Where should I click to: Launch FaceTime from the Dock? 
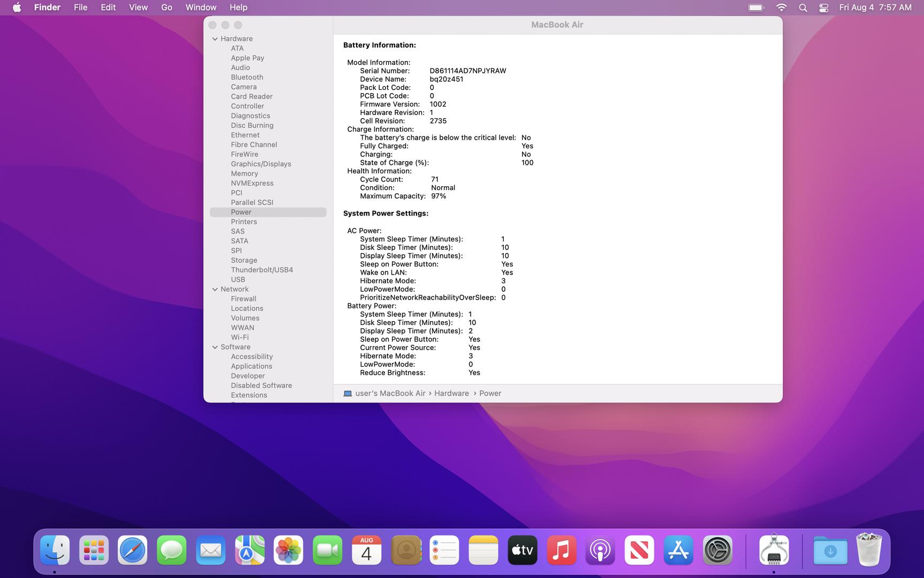point(327,550)
